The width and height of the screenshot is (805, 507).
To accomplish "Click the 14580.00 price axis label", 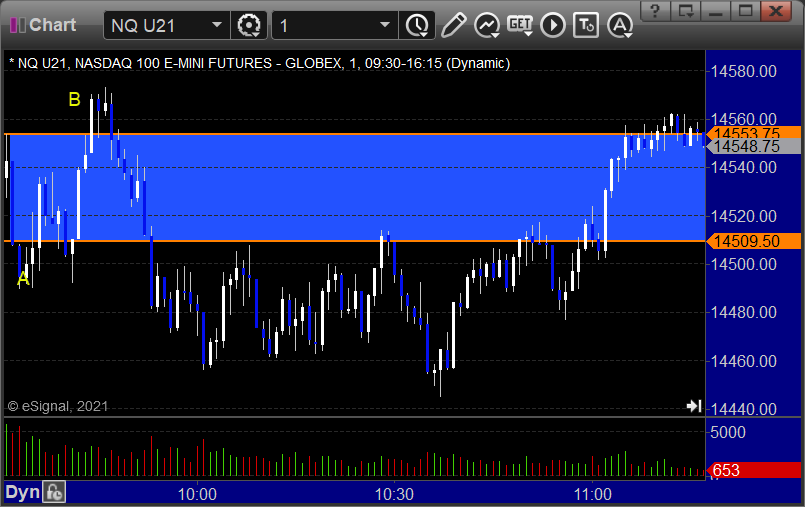I will [743, 71].
